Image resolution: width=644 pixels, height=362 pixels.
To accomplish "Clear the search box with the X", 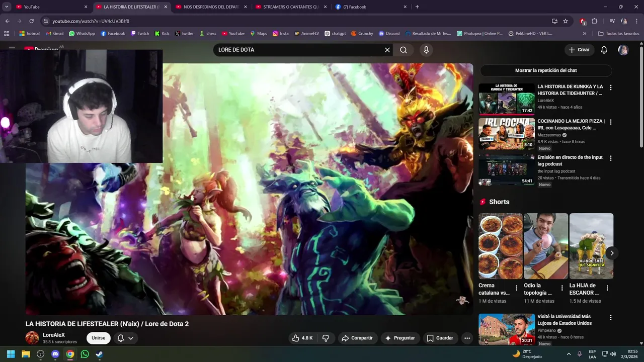I will pyautogui.click(x=387, y=50).
